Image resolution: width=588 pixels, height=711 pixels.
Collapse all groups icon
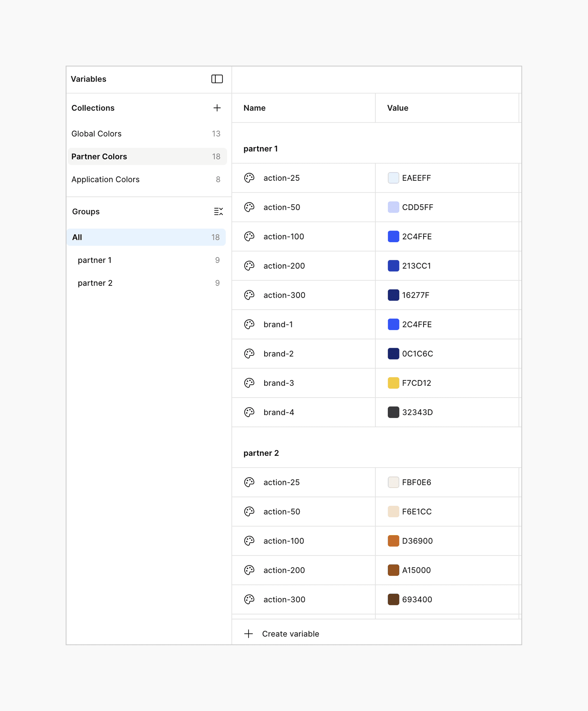coord(218,212)
